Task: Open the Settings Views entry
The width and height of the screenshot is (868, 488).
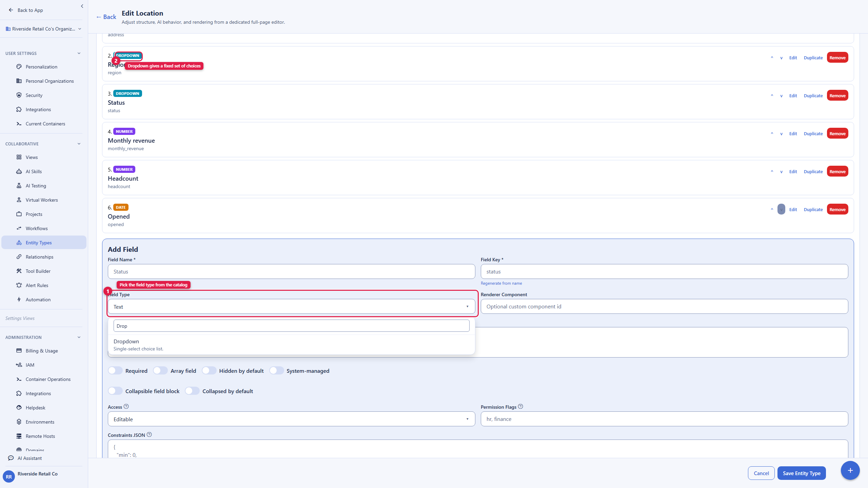Action: [x=20, y=318]
